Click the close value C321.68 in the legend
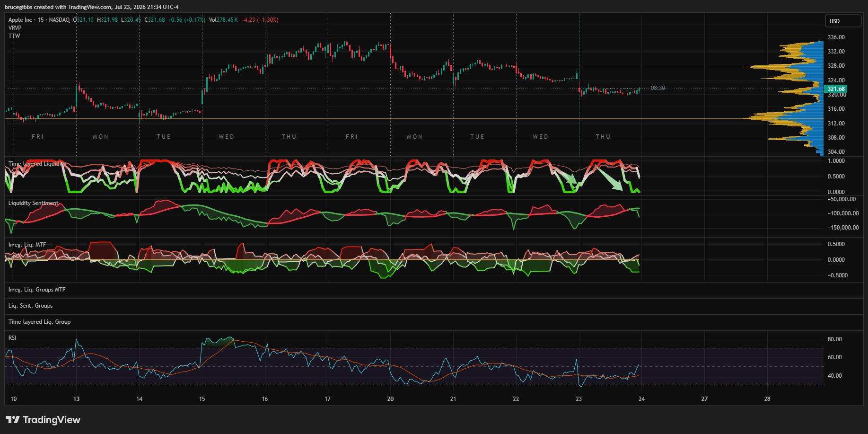The width and height of the screenshot is (868, 434). click(x=155, y=20)
